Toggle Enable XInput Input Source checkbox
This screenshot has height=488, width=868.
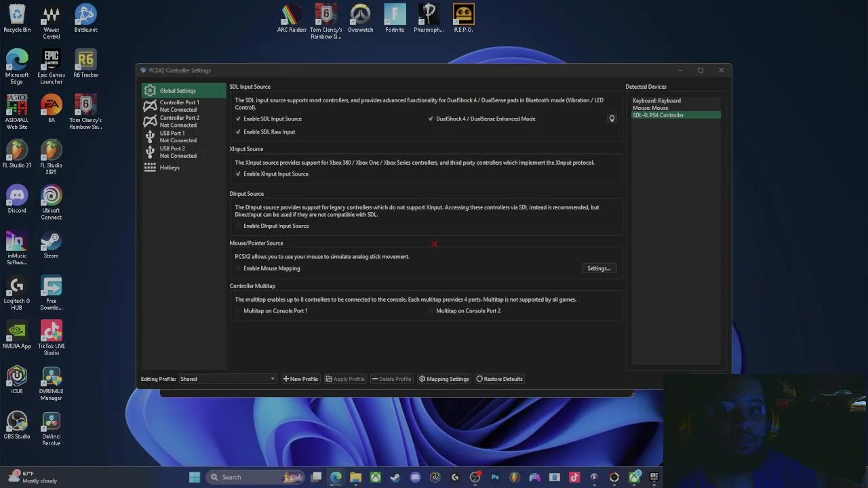click(271, 174)
